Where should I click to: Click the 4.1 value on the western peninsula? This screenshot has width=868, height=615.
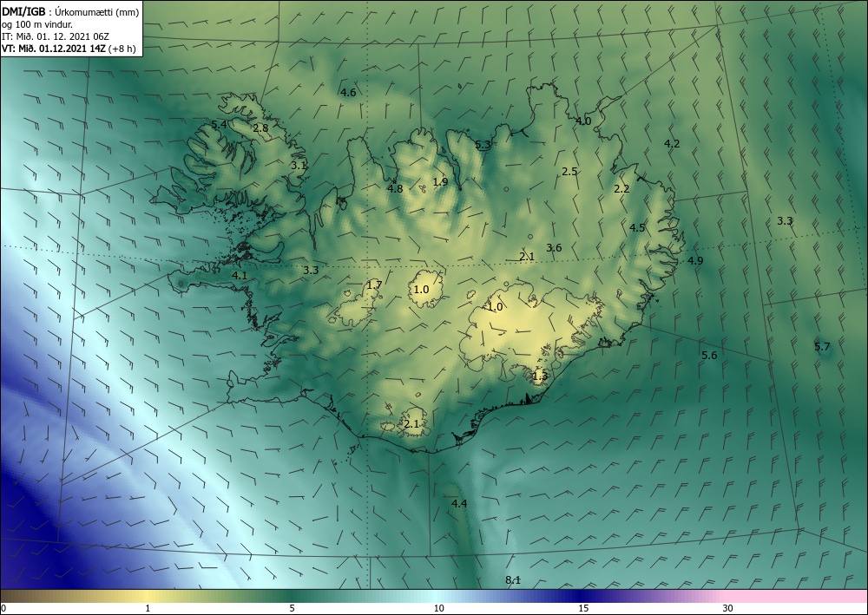tap(240, 275)
